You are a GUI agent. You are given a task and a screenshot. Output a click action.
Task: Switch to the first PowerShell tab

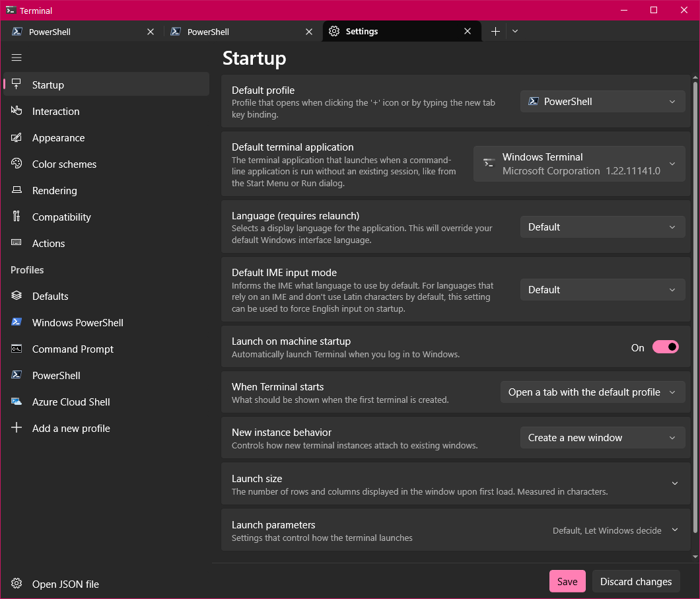tap(83, 32)
